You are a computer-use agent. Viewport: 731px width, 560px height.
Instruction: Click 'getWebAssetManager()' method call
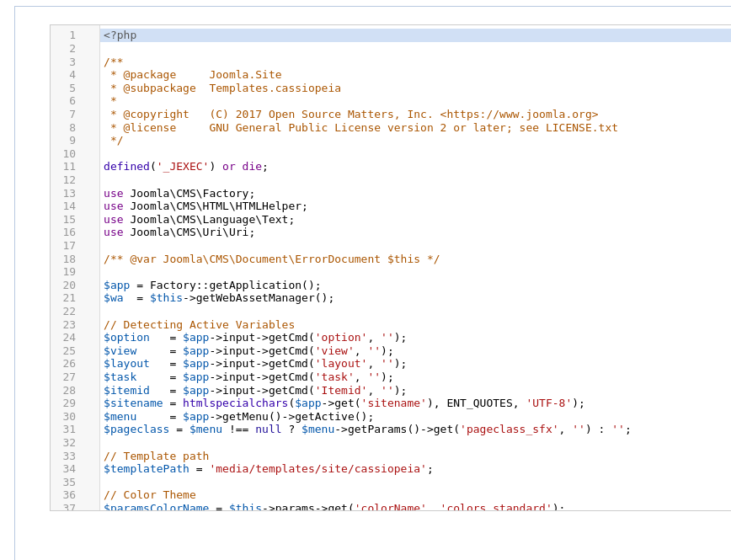(262, 298)
